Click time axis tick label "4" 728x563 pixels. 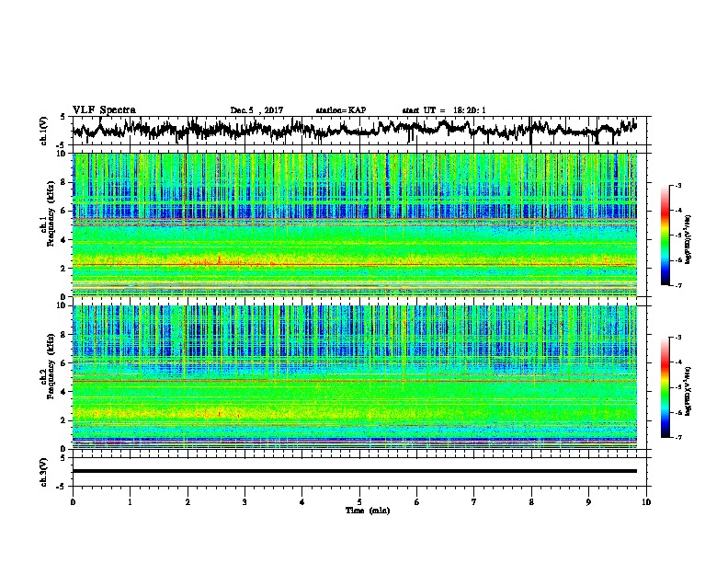point(302,502)
